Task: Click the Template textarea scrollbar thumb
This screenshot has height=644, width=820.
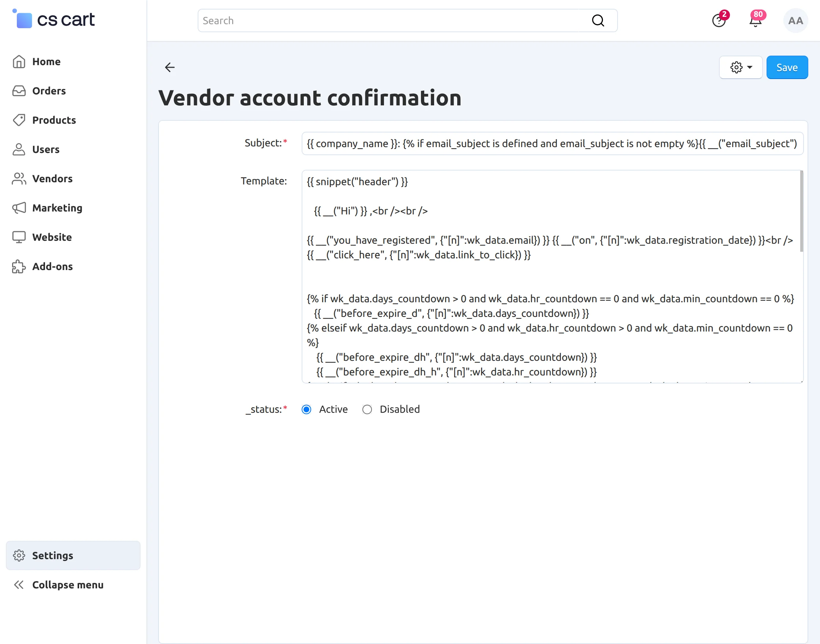Action: [x=801, y=211]
